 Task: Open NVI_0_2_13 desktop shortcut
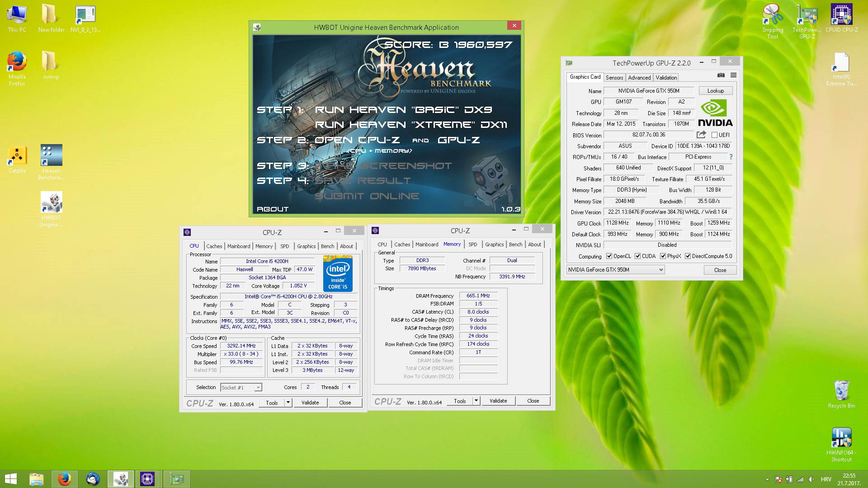(85, 19)
